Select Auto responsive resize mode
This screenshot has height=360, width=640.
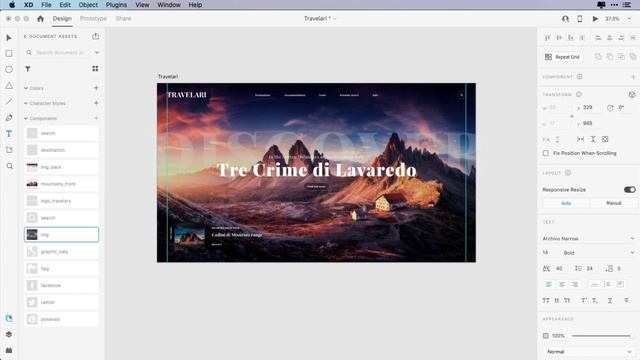(x=566, y=203)
